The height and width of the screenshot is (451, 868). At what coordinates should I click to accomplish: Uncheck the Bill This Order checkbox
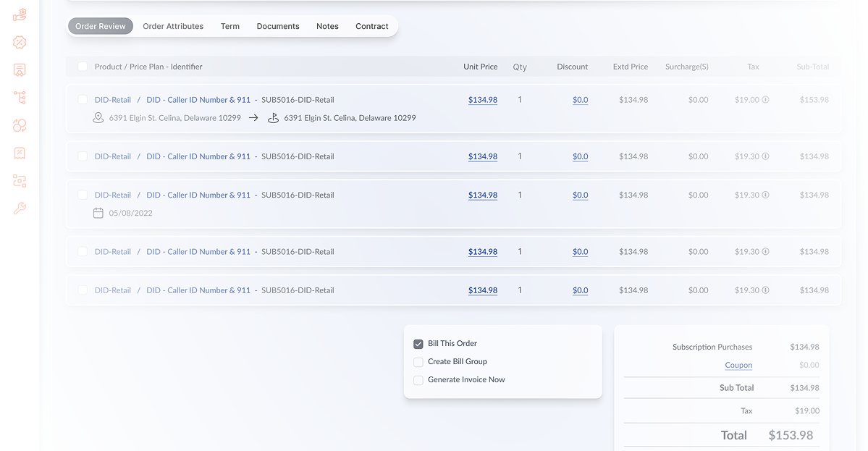pyautogui.click(x=418, y=344)
